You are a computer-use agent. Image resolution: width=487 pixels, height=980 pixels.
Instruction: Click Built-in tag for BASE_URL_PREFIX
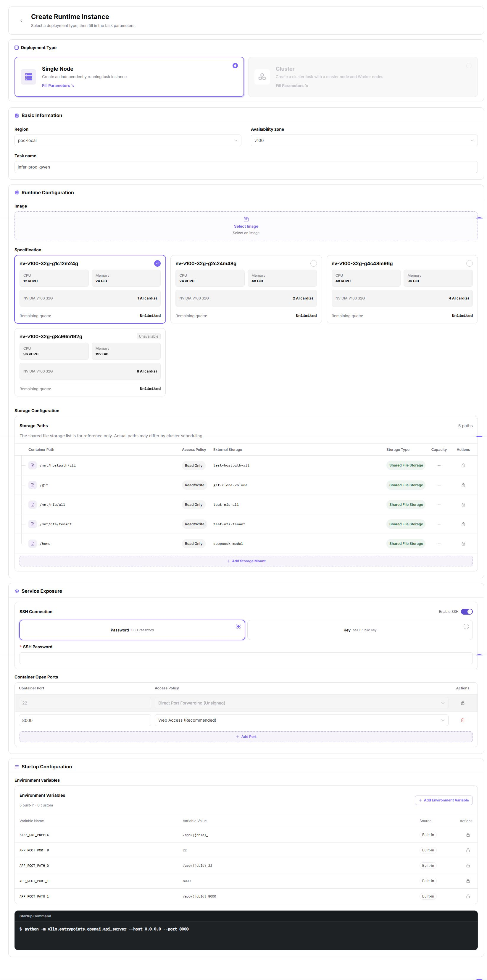coord(428,835)
